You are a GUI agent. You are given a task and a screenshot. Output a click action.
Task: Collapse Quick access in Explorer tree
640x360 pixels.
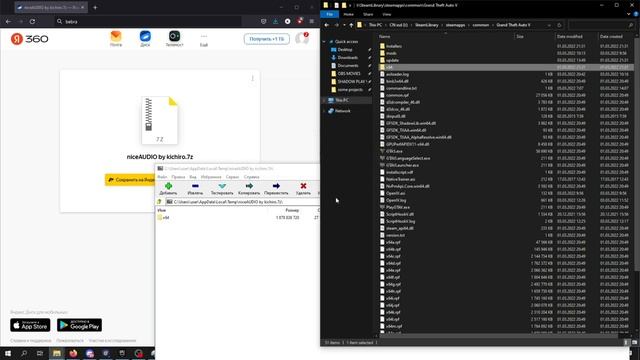point(324,42)
